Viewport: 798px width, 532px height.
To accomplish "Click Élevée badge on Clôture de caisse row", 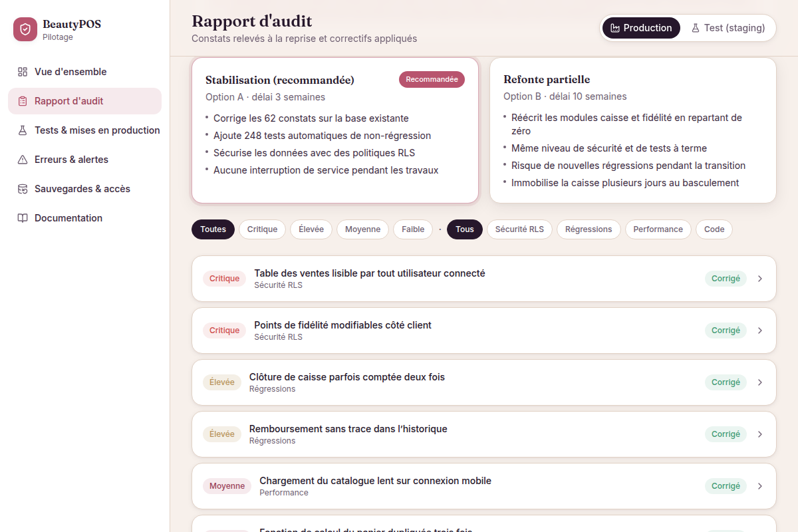I will click(222, 382).
